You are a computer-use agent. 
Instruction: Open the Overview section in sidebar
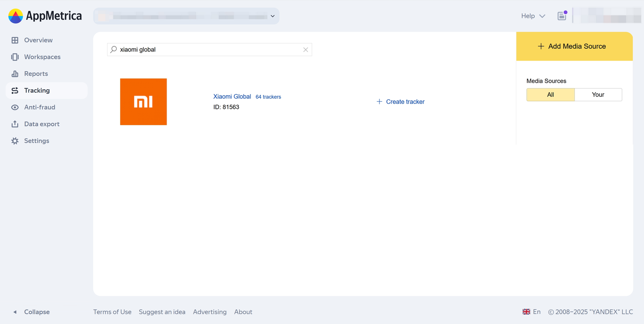pyautogui.click(x=38, y=40)
